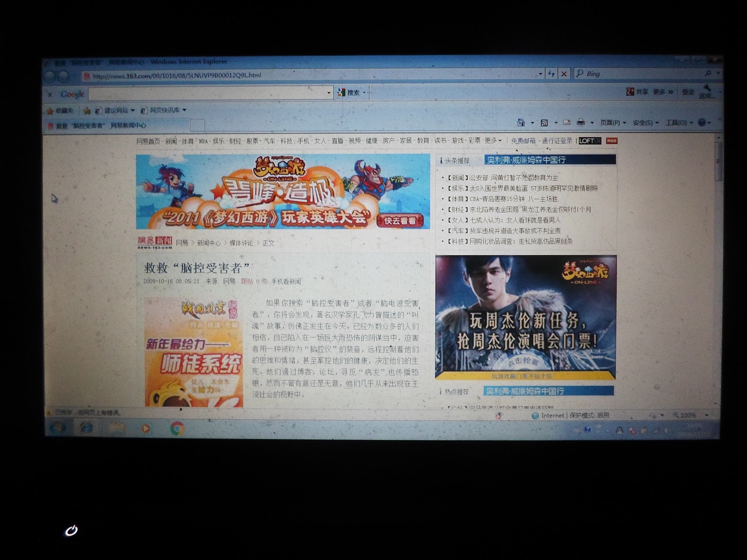Close the Google Toolbar with its X

50,94
